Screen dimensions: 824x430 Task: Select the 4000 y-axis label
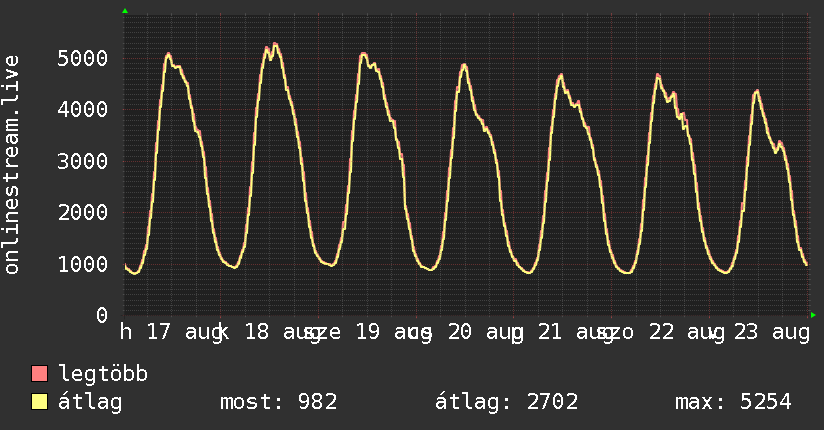tap(83, 110)
